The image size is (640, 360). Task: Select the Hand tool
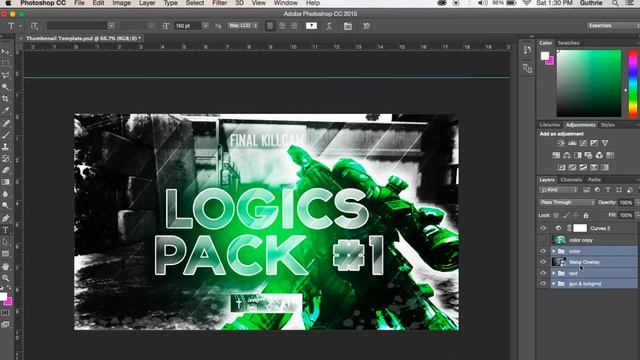pos(5,266)
